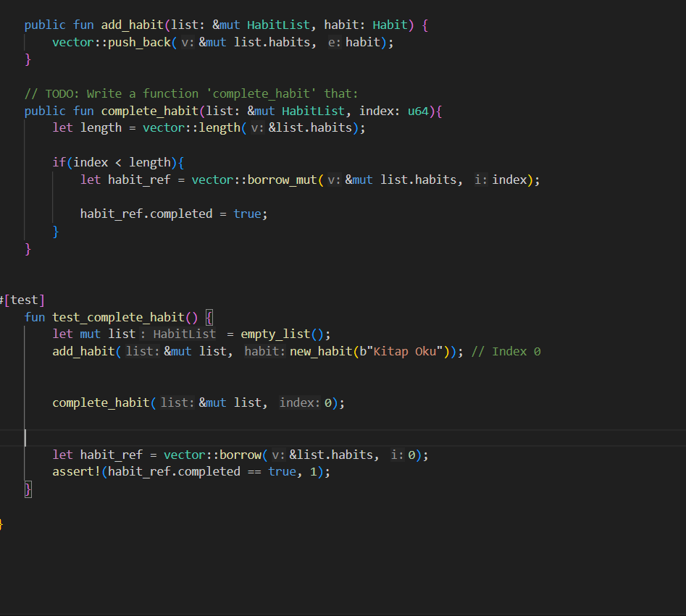This screenshot has height=616, width=686.
Task: Click the Index 0 comment
Action: point(505,350)
